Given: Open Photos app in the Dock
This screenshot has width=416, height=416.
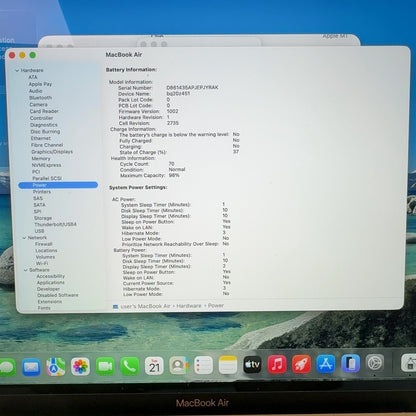Looking at the screenshot, I should 80,367.
